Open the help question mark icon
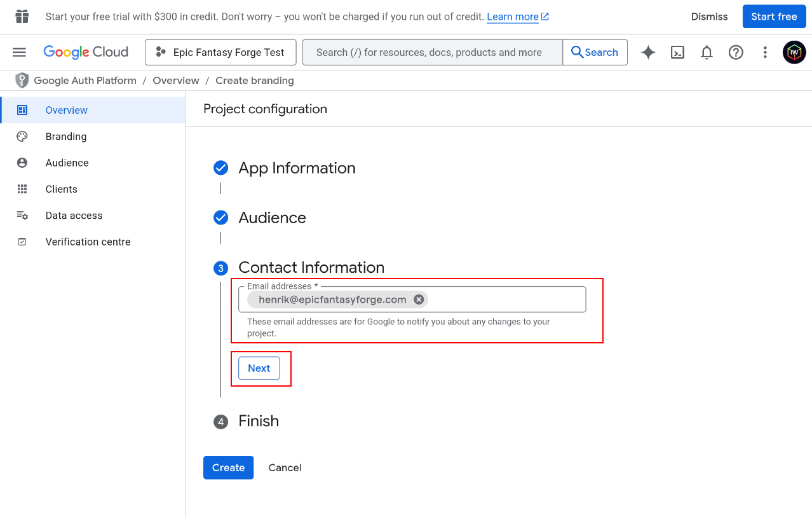 (736, 52)
